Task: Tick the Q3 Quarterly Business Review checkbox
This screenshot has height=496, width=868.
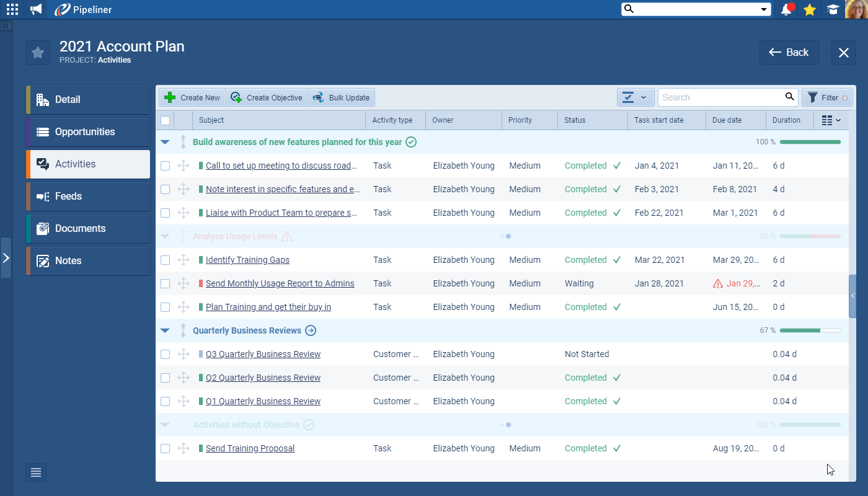Action: (165, 354)
